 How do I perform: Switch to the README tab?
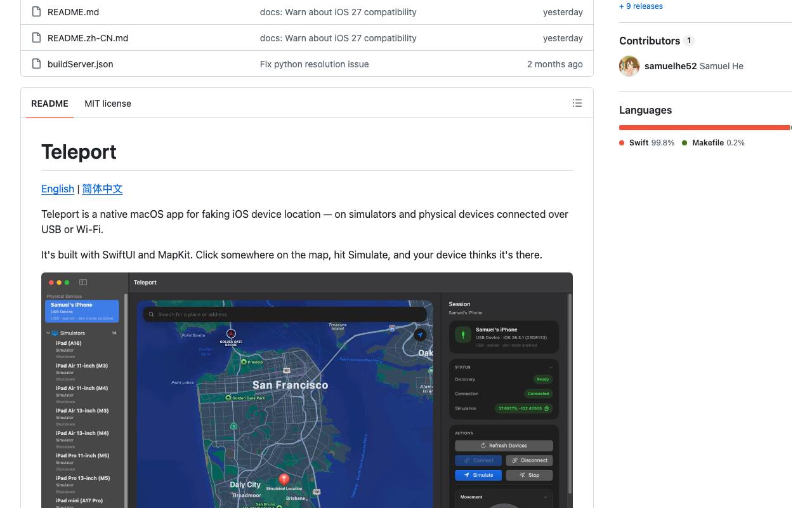49,104
